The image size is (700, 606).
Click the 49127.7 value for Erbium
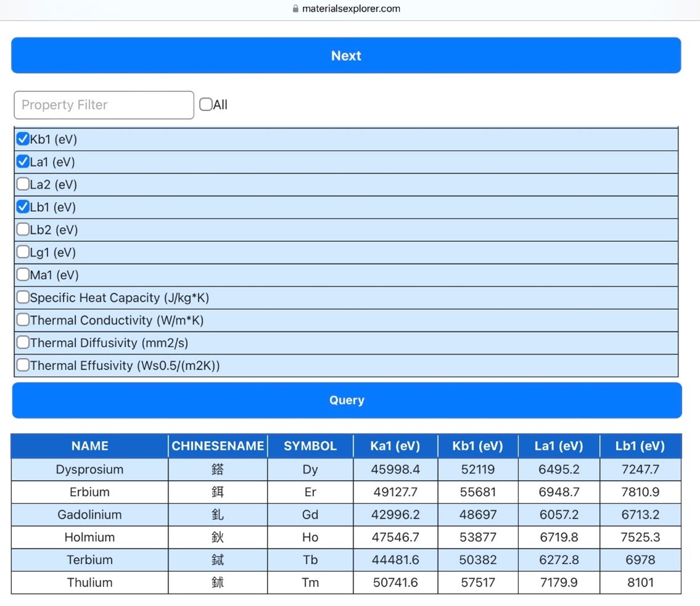pos(395,492)
